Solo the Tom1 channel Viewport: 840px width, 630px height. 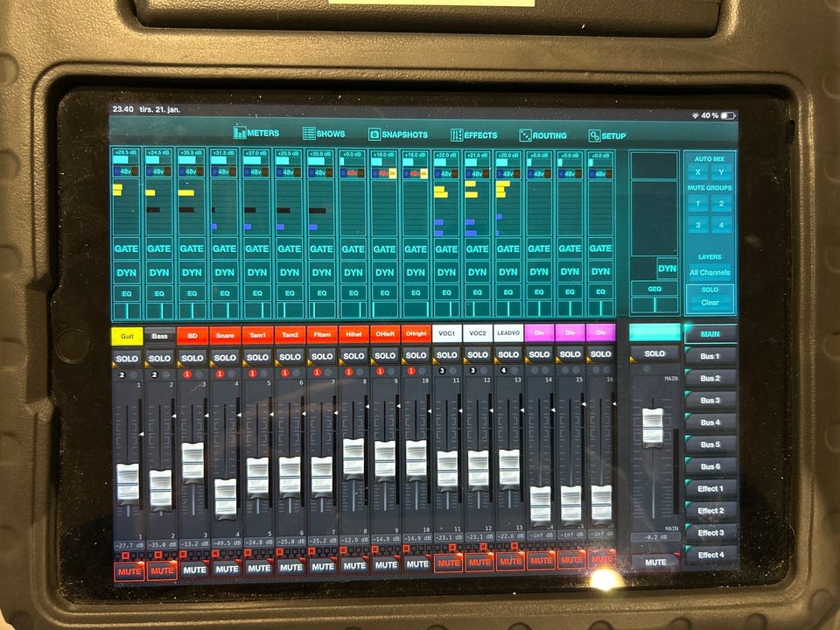(257, 357)
